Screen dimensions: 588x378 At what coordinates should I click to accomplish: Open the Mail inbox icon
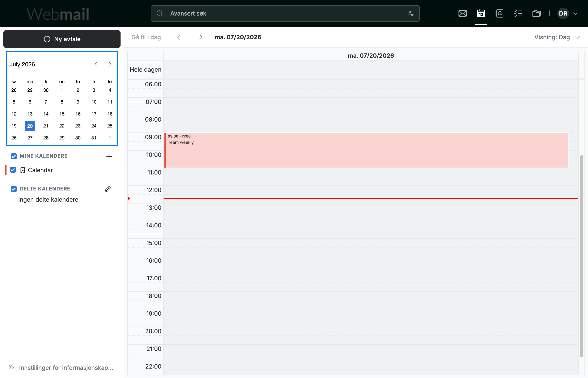pos(462,13)
